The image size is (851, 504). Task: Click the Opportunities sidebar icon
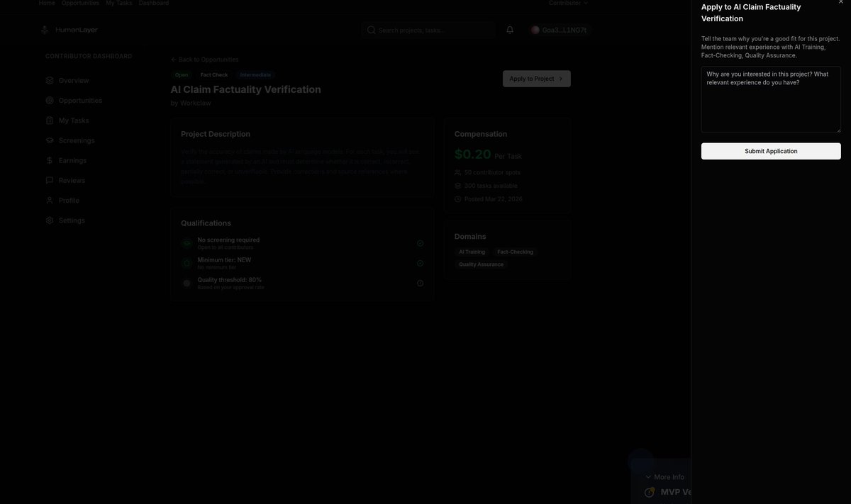click(x=50, y=101)
